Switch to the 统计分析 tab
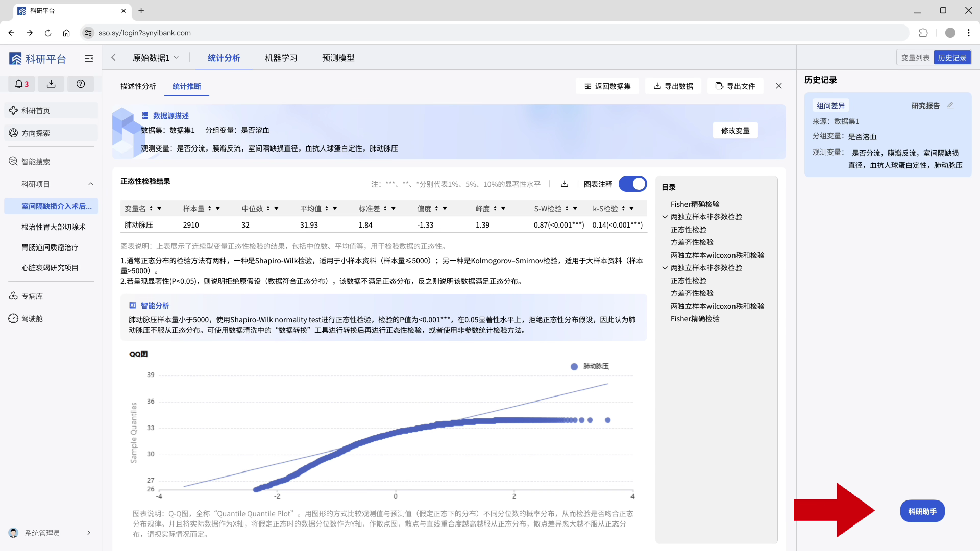The width and height of the screenshot is (980, 551). point(224,58)
